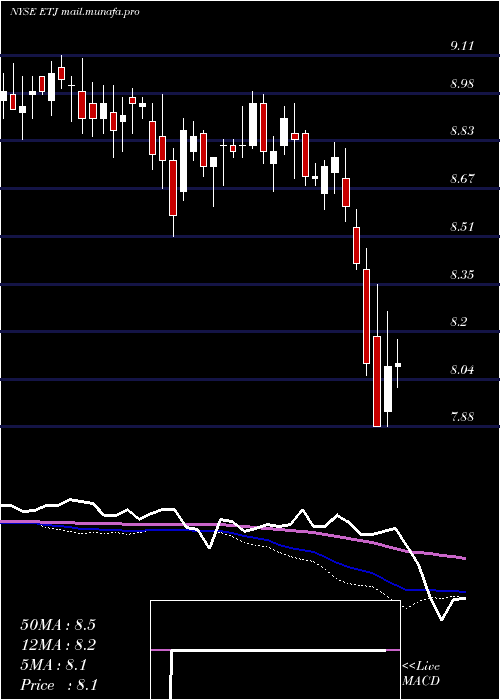Select the 8.67 price level label
This screenshot has height=700, width=500.
click(x=462, y=179)
